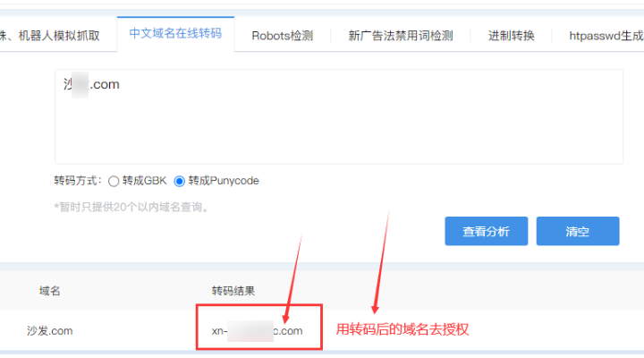Screen dimensions: 644x358
Task: Click the xn-- Punycode result in the red box
Action: tap(257, 330)
